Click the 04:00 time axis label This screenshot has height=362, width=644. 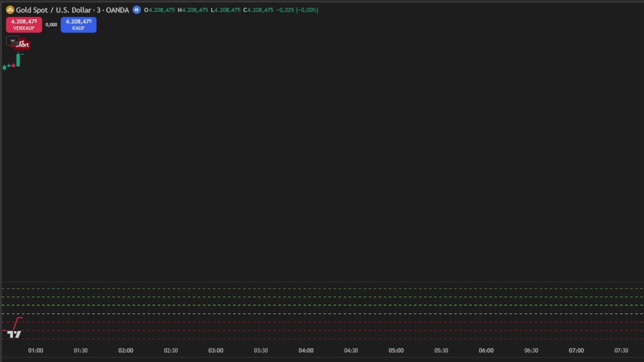click(x=306, y=350)
